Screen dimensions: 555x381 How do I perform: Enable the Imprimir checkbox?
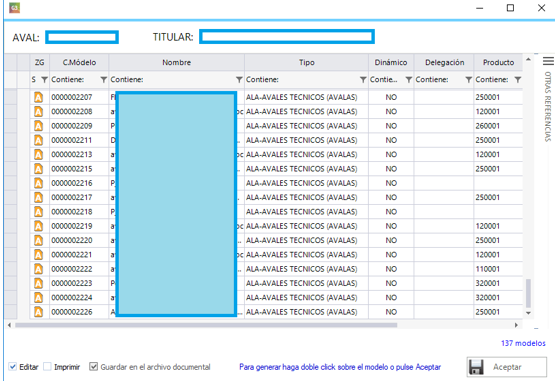[x=47, y=366]
